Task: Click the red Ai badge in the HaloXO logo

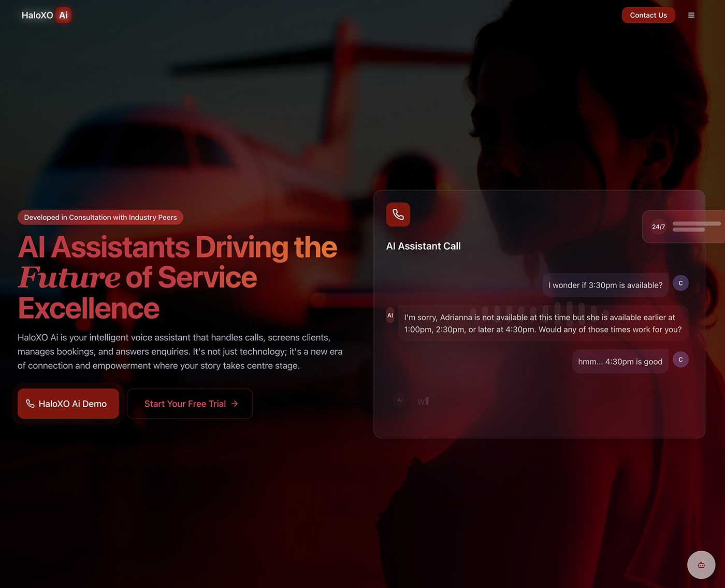Action: click(x=63, y=15)
